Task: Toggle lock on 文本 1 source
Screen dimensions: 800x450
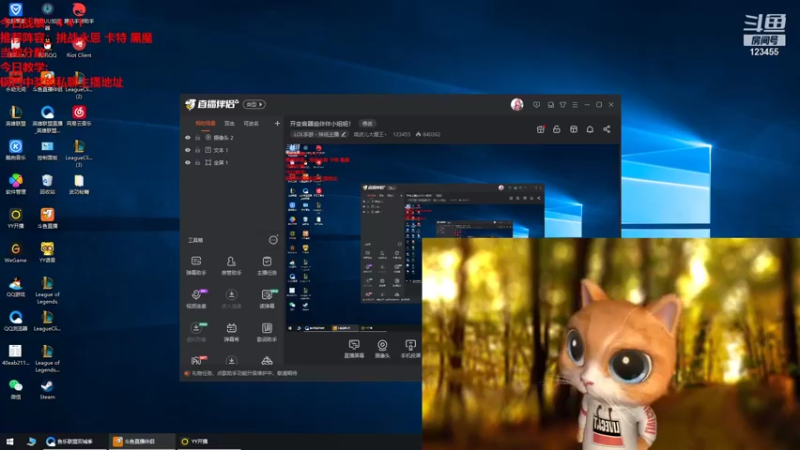Action: tap(197, 150)
